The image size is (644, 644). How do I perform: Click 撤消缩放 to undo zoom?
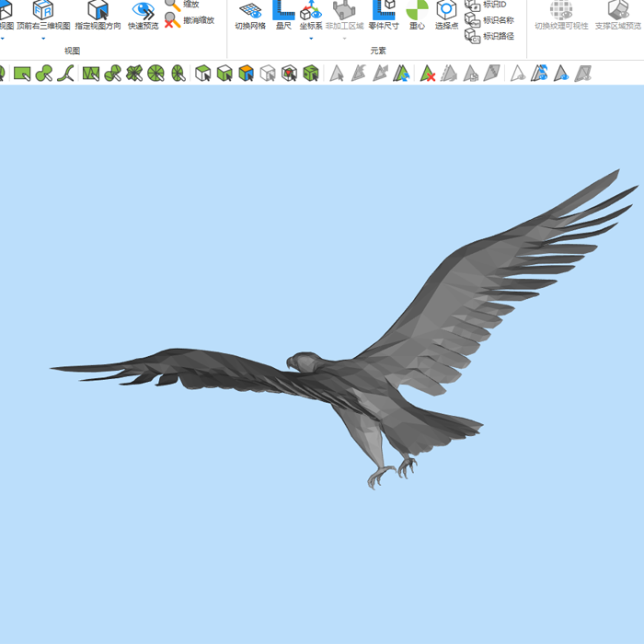190,20
